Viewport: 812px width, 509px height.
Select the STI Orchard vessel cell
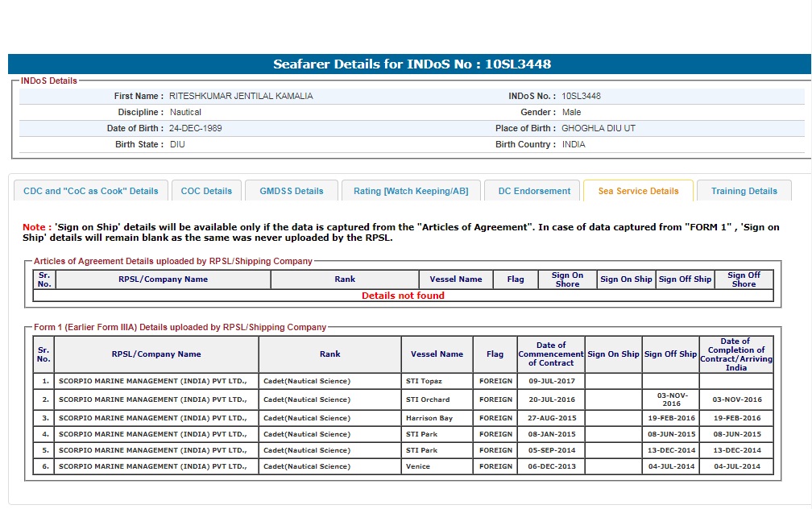(428, 399)
